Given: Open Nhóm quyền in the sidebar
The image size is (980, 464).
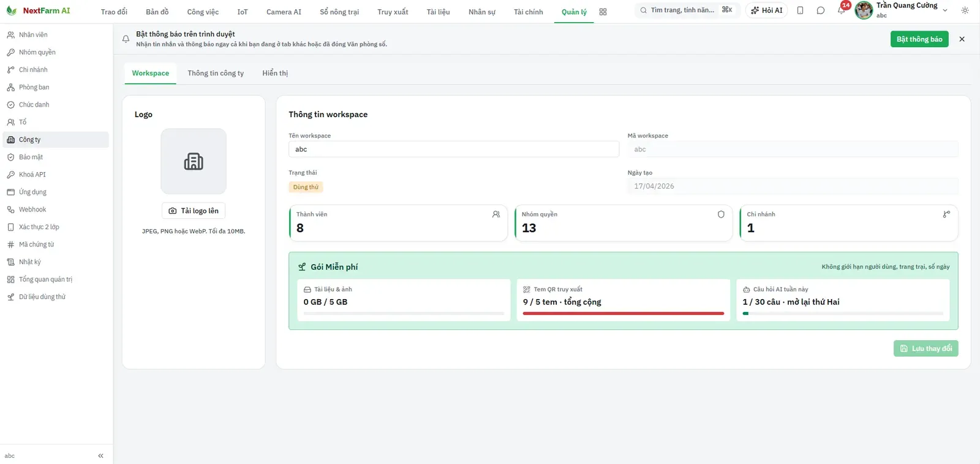Looking at the screenshot, I should [x=56, y=52].
